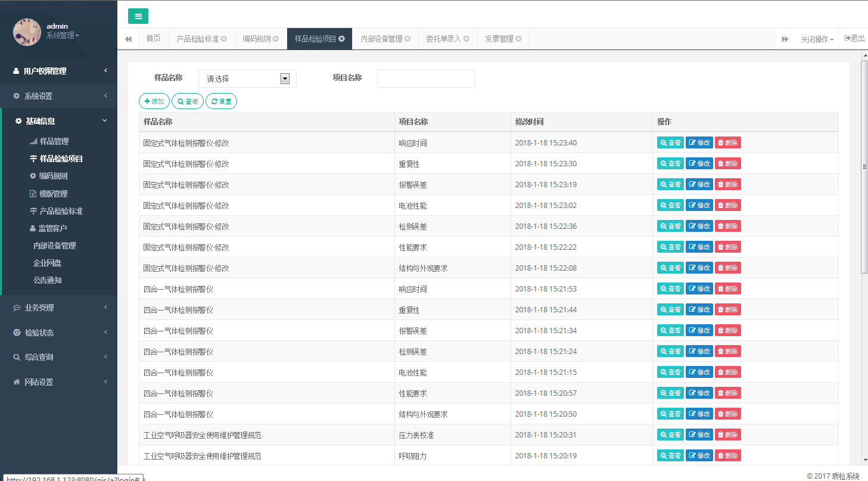Expand the 业务受理 sidebar menu

58,308
